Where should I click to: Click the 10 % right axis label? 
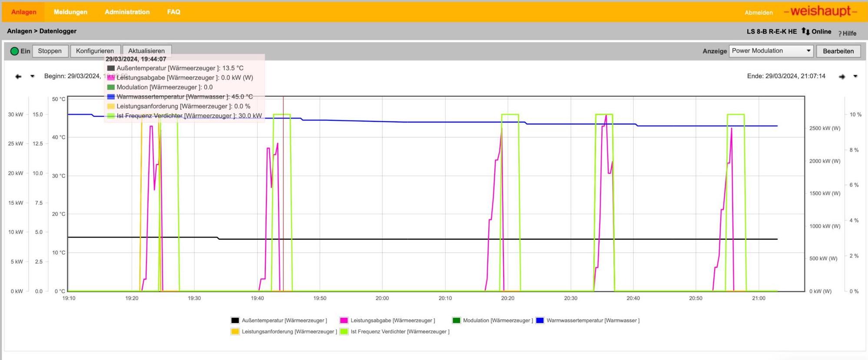(x=855, y=115)
